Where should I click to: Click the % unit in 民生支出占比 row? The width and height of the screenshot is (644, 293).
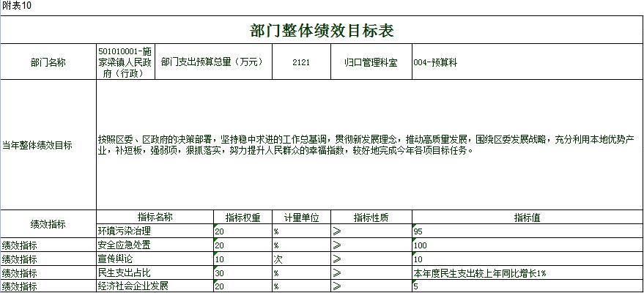[301, 272]
